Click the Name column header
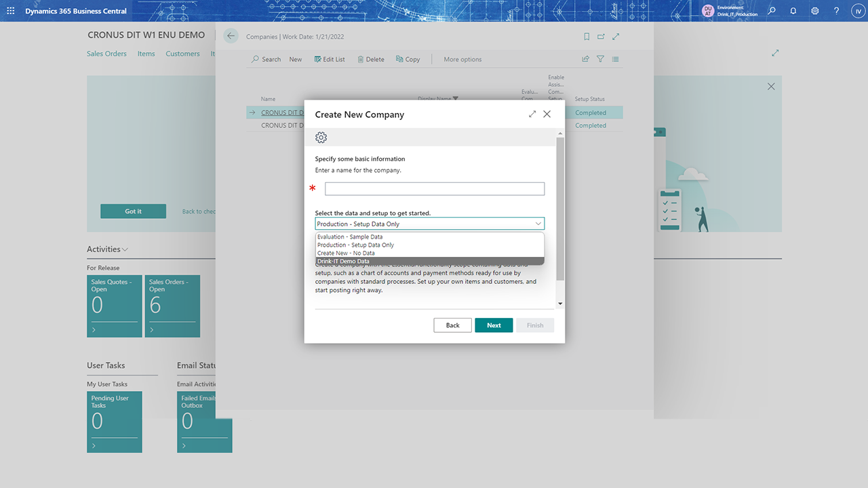 click(269, 99)
